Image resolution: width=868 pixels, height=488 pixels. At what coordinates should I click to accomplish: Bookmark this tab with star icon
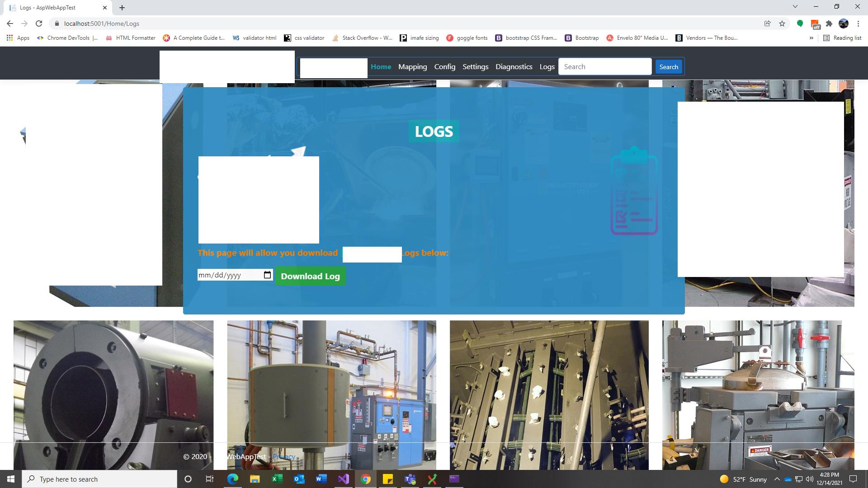point(782,23)
